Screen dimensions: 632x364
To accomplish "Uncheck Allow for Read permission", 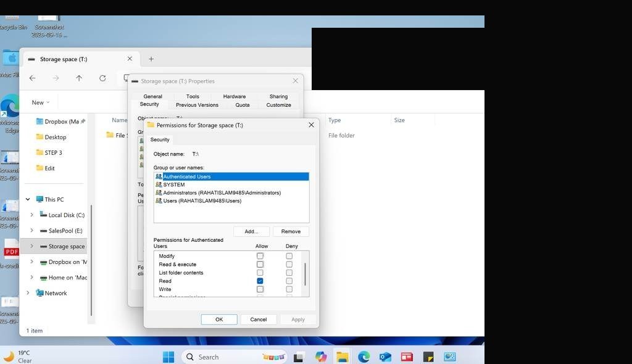I will [x=260, y=281].
